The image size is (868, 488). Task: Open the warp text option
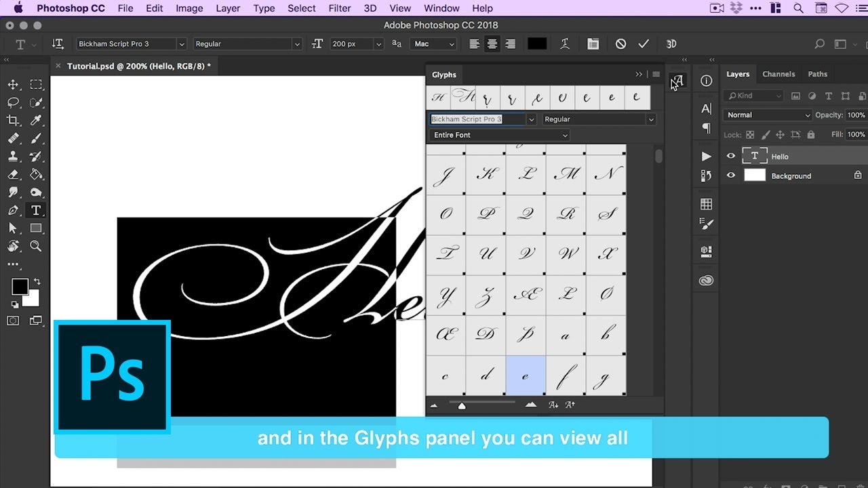(564, 44)
